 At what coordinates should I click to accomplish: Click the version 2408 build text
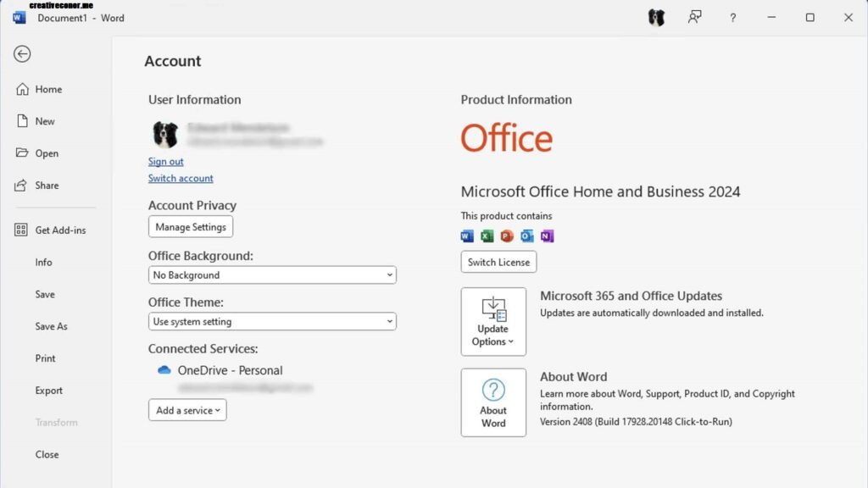click(636, 422)
